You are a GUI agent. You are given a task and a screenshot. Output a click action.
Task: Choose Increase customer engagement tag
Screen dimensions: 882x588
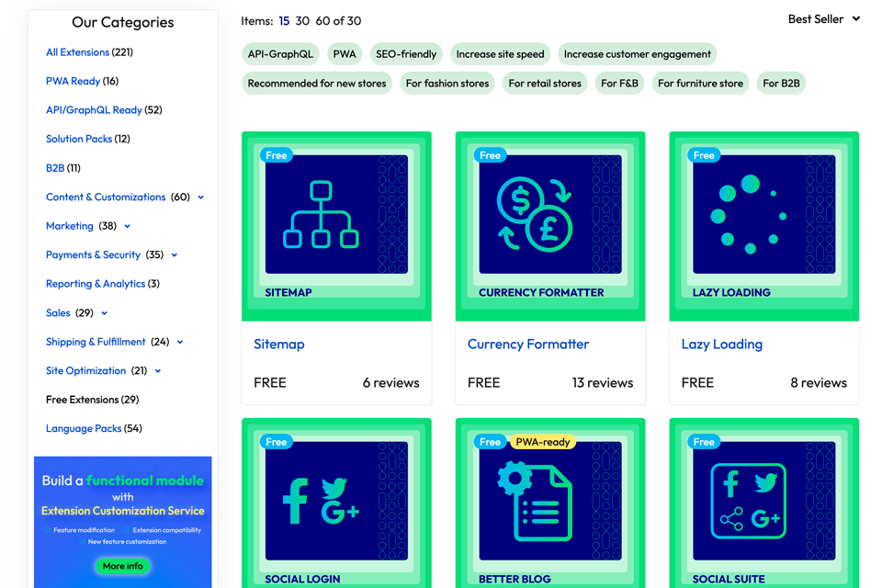638,54
